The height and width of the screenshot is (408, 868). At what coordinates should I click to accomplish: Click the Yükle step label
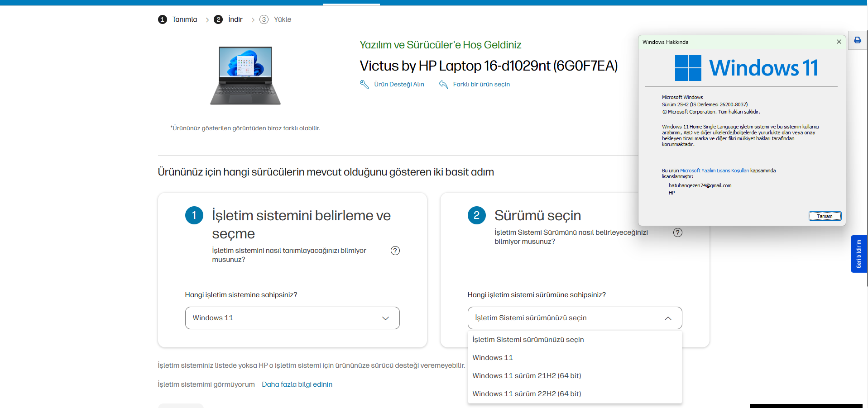(x=283, y=19)
